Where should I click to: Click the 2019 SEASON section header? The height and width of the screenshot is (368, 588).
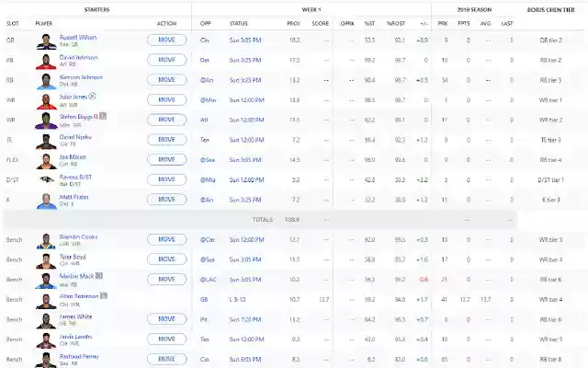(474, 10)
